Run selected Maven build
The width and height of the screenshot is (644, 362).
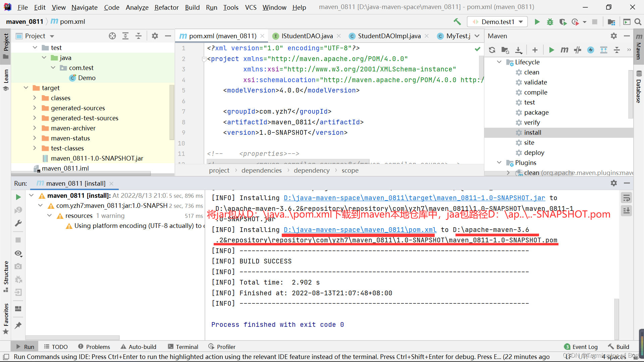point(551,50)
